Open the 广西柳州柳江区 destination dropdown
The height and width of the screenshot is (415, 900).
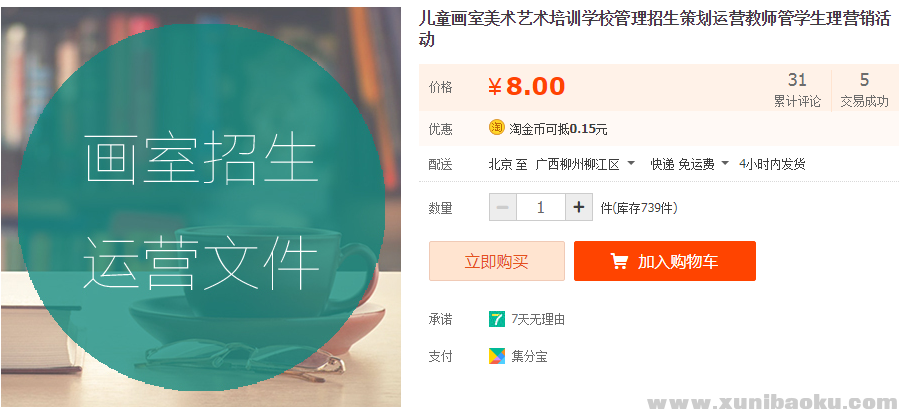(x=585, y=164)
